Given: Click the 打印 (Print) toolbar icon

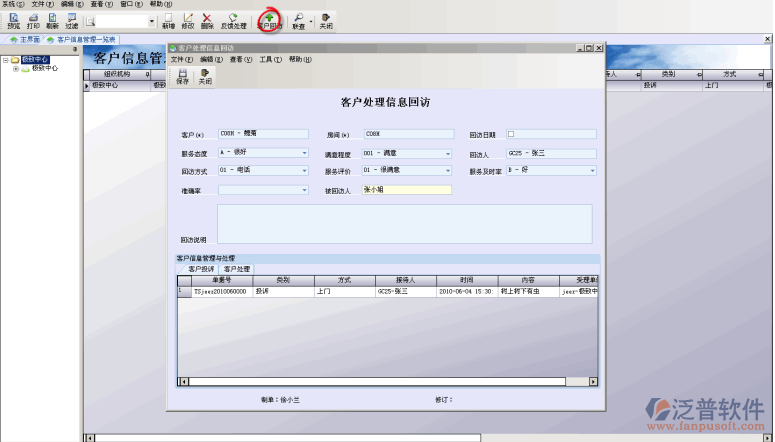Looking at the screenshot, I should point(33,21).
